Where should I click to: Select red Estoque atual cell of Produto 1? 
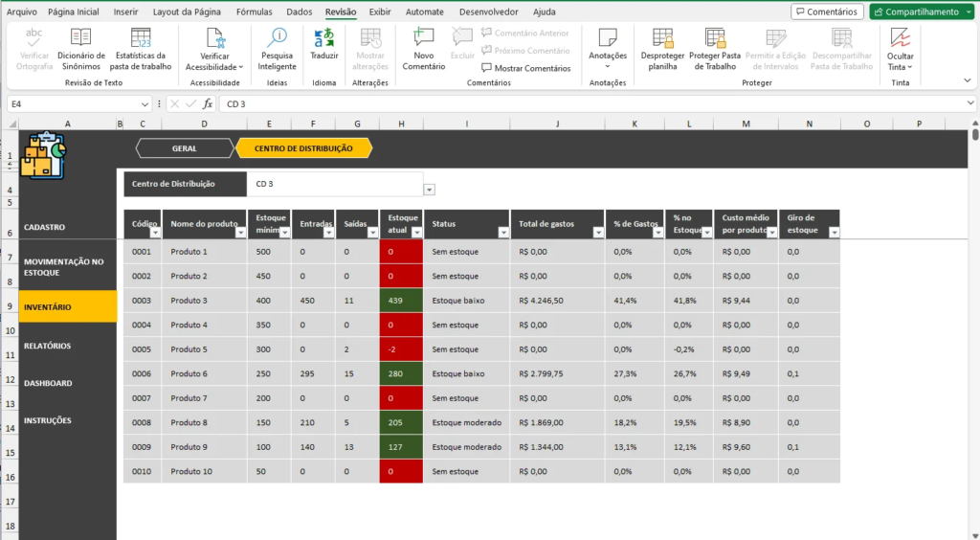(x=401, y=252)
